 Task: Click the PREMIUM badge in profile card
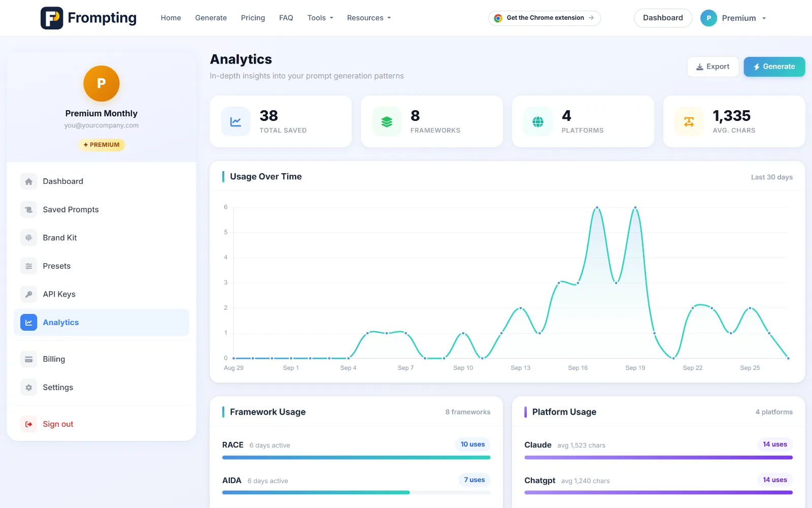coord(101,145)
